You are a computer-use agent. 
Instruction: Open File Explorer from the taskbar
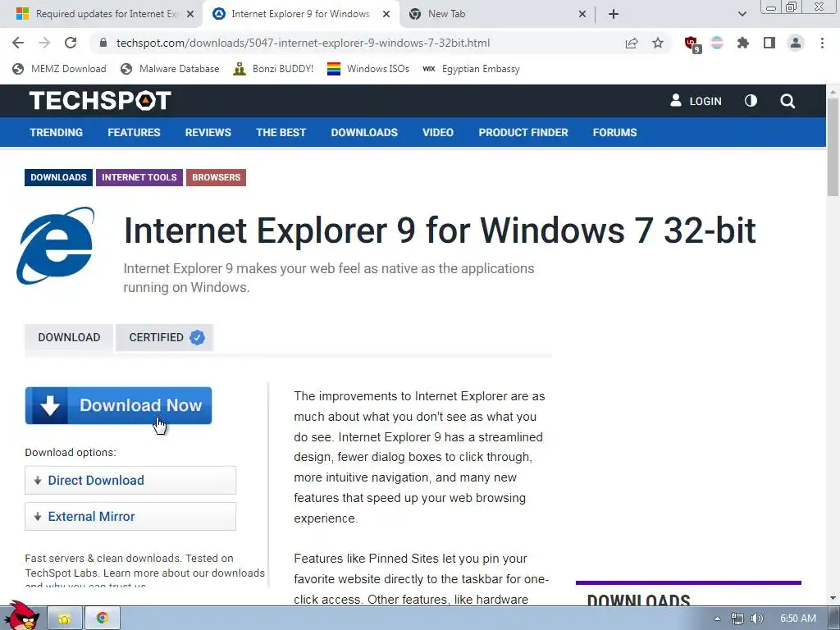(65, 619)
